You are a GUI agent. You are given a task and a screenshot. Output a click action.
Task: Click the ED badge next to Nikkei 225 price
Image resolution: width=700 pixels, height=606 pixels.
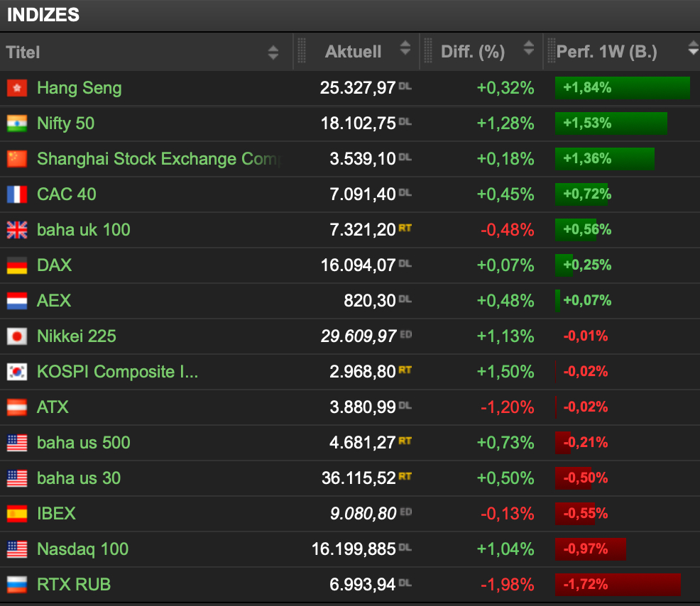(406, 334)
